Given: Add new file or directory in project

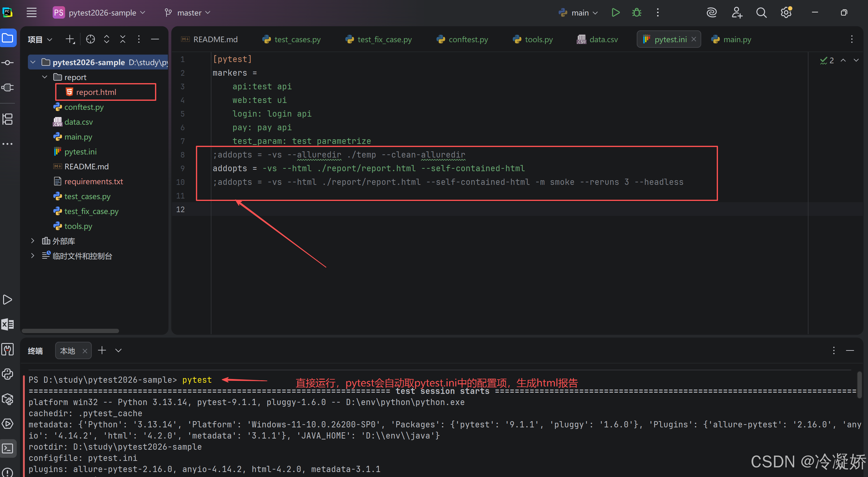Looking at the screenshot, I should (x=70, y=39).
